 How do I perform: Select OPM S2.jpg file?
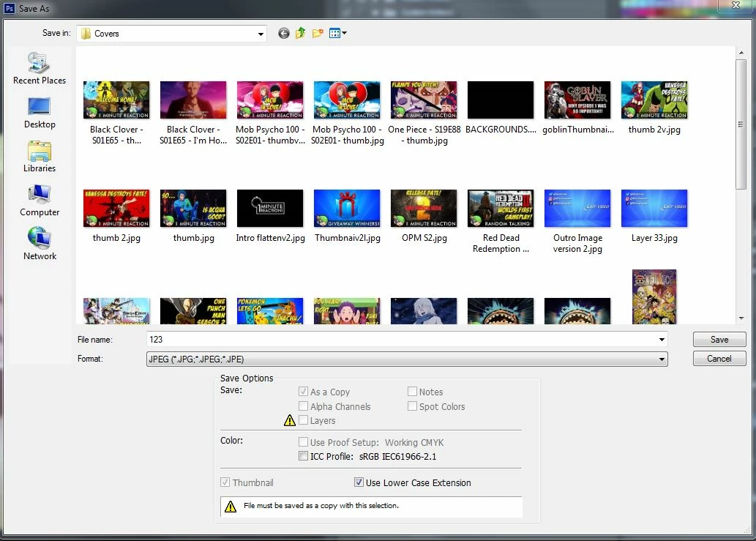click(424, 216)
